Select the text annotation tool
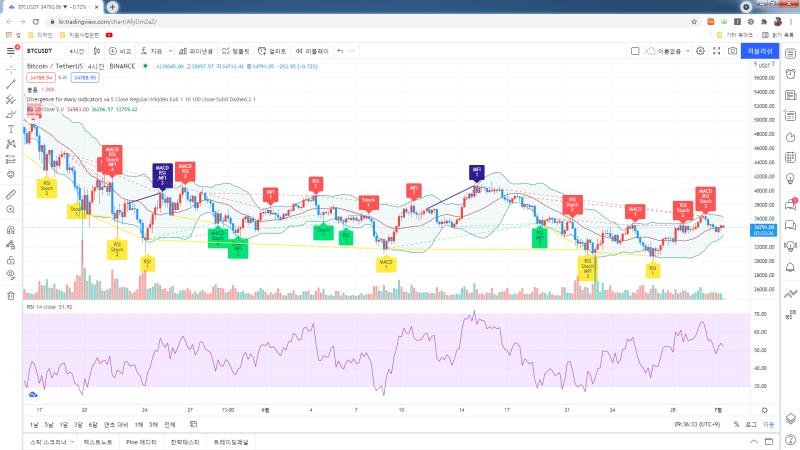Image resolution: width=800 pixels, height=450 pixels. (x=11, y=129)
